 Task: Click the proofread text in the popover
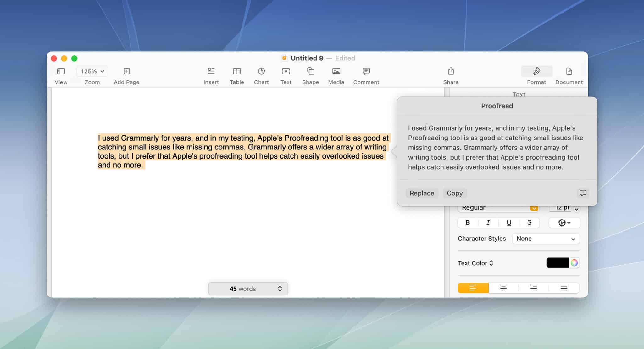[496, 148]
